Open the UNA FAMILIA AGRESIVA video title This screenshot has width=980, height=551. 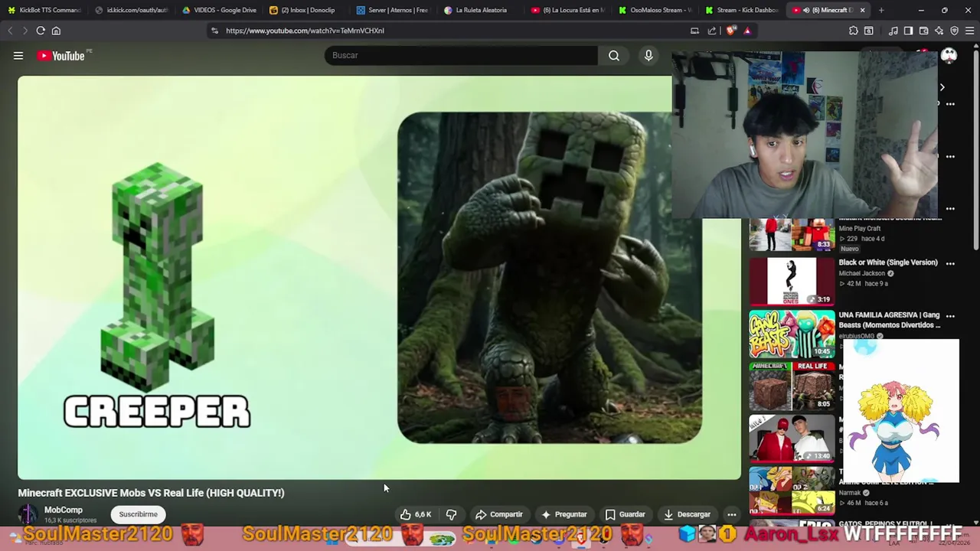point(890,320)
